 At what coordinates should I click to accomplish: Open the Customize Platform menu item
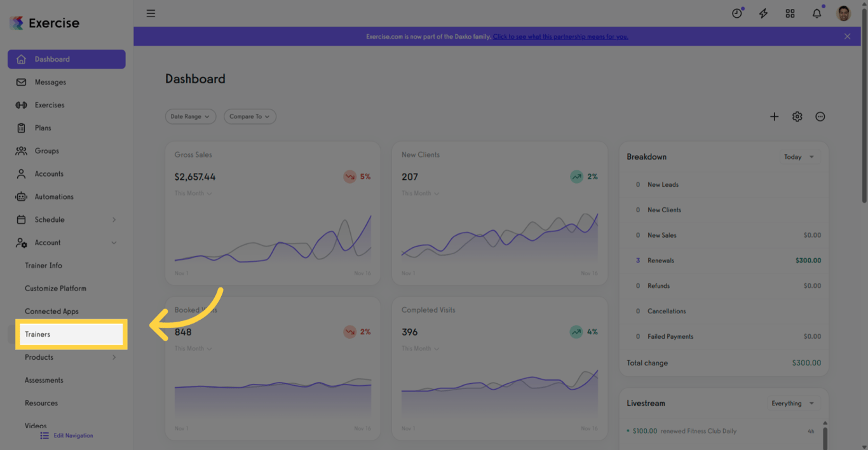coord(55,288)
